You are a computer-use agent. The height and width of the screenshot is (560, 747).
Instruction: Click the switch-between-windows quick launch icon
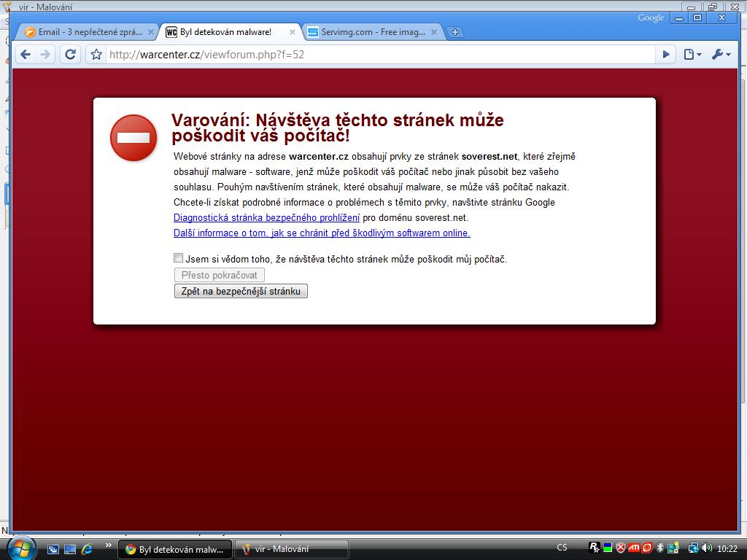point(53,549)
